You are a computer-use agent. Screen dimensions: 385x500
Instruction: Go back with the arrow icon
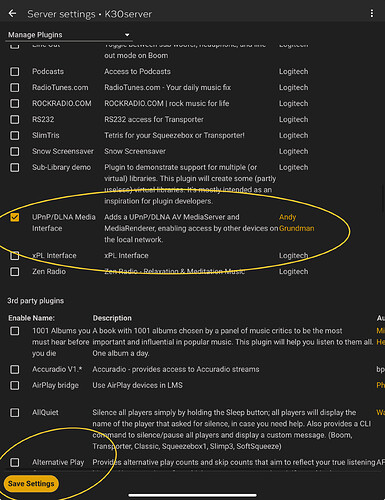point(12,13)
